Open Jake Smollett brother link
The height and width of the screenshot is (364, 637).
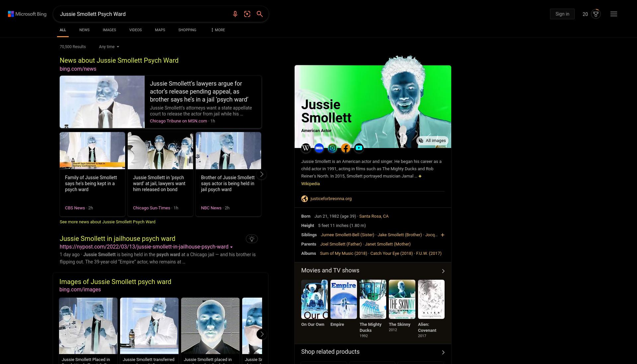click(399, 235)
